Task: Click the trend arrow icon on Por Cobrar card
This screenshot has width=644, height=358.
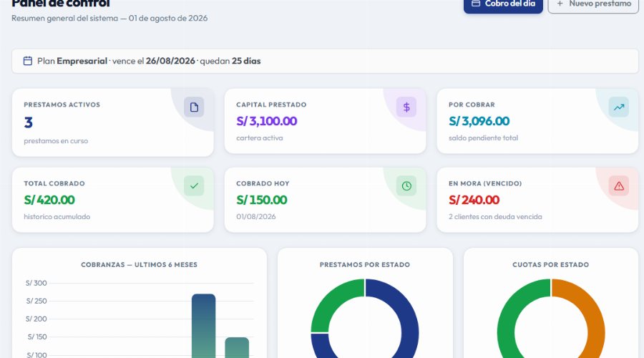Action: coord(618,107)
